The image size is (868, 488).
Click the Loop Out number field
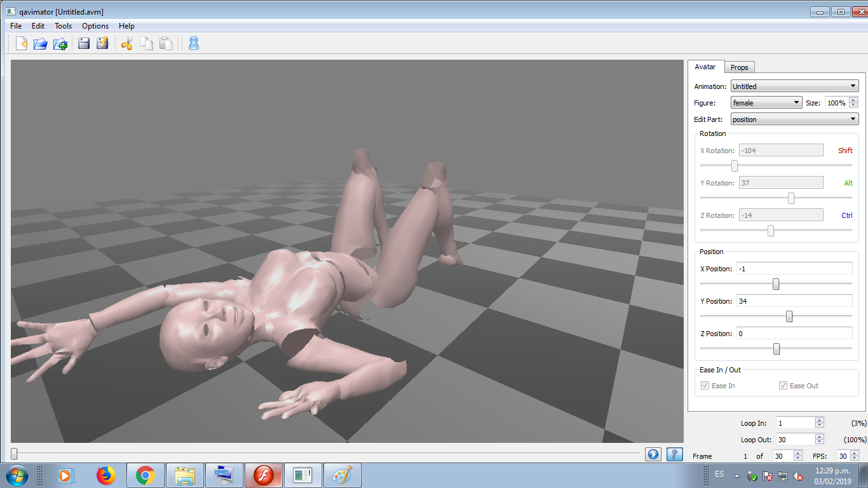click(796, 440)
